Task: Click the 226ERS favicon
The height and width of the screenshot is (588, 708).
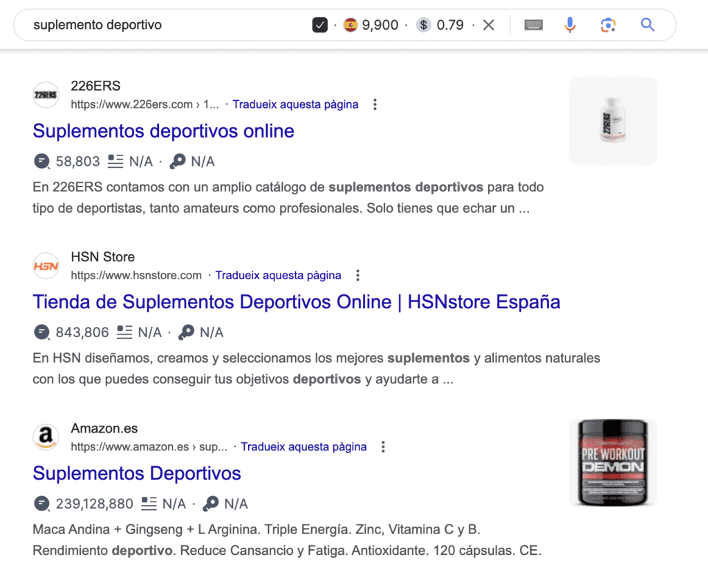Action: (x=46, y=95)
